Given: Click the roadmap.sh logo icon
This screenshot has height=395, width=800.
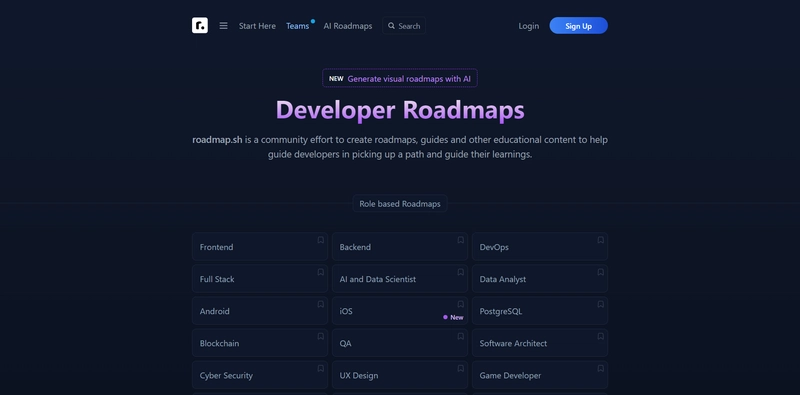Looking at the screenshot, I should pyautogui.click(x=199, y=26).
